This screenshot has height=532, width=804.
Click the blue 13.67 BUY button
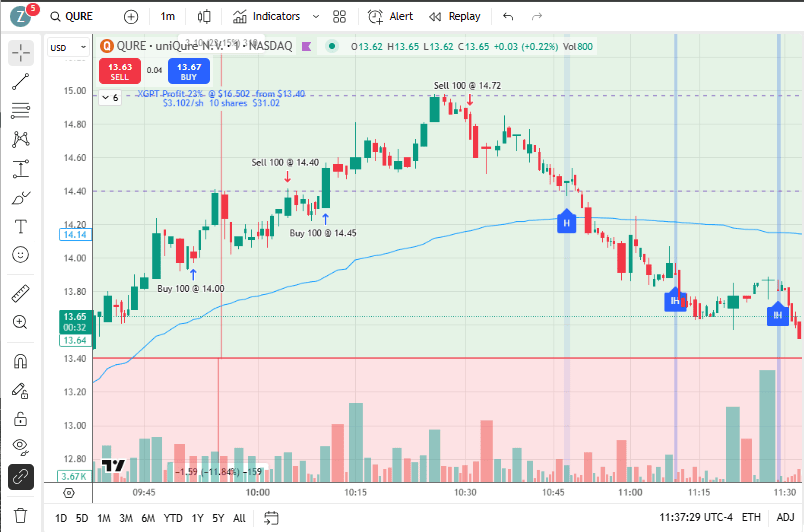(189, 71)
